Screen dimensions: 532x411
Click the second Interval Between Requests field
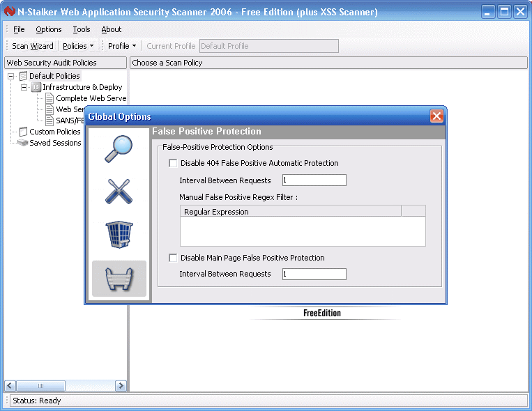pos(314,274)
